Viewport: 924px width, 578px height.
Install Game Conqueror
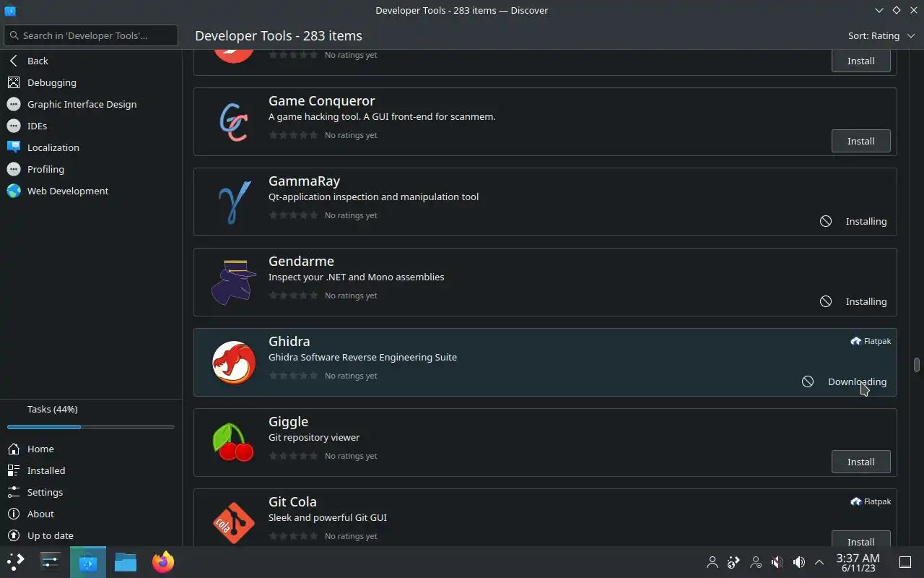(x=860, y=141)
